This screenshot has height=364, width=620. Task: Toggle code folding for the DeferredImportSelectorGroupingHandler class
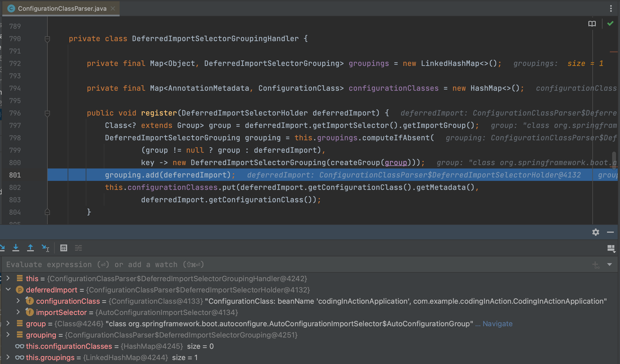(47, 39)
